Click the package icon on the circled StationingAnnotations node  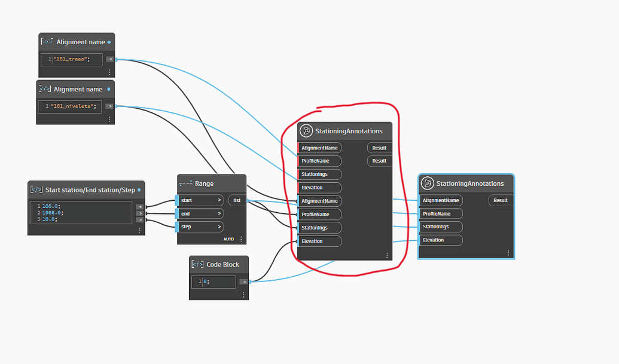pyautogui.click(x=306, y=131)
